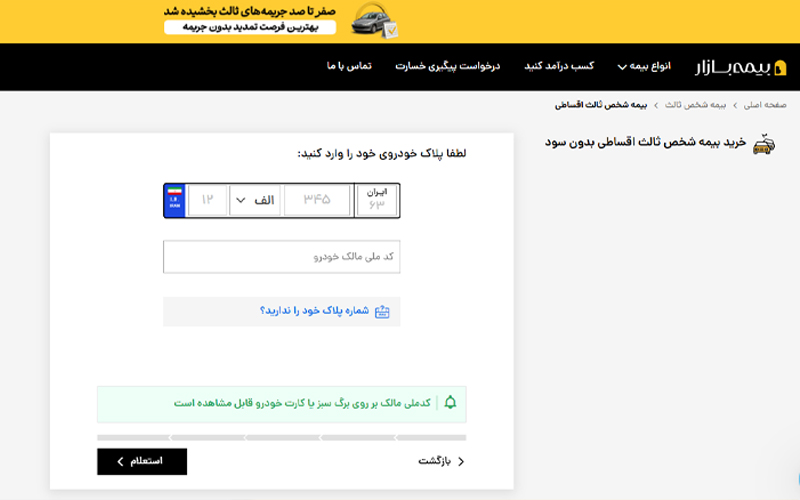Viewport: 800px width, 500px height.
Task: Click the car image in banner
Action: [x=375, y=21]
